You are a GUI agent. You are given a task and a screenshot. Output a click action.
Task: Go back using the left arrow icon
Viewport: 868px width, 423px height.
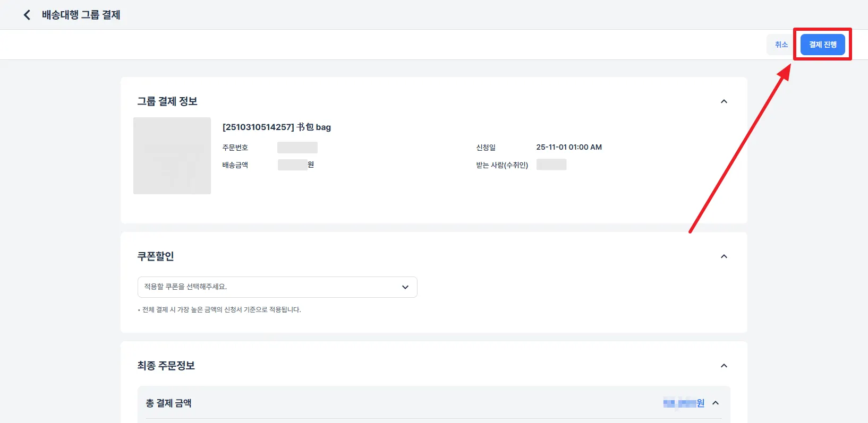(x=27, y=15)
